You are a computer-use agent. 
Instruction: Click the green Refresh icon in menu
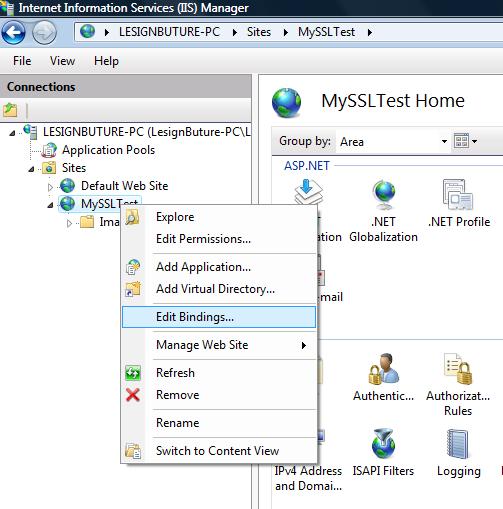133,373
